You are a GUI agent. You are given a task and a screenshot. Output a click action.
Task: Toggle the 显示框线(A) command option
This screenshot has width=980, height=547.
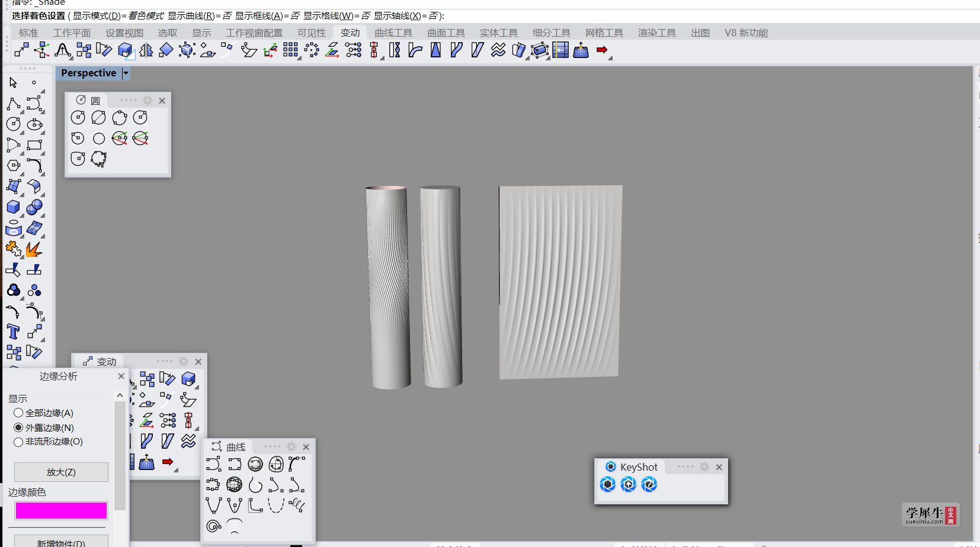[x=267, y=16]
